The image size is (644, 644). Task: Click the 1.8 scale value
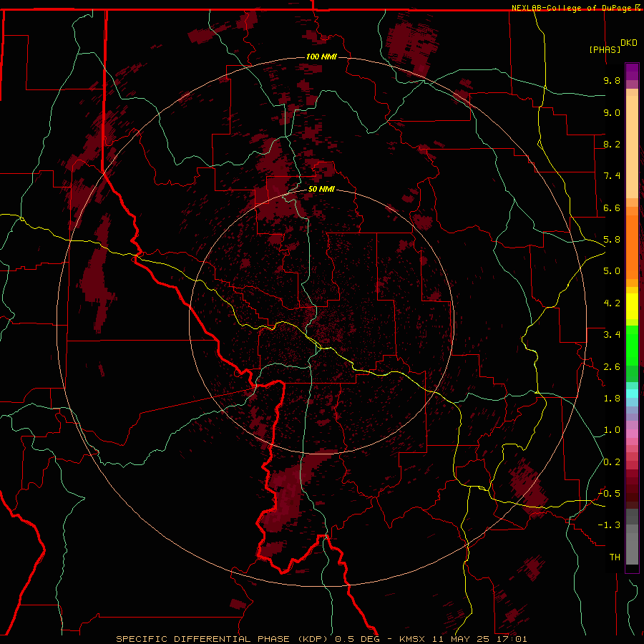tap(612, 399)
